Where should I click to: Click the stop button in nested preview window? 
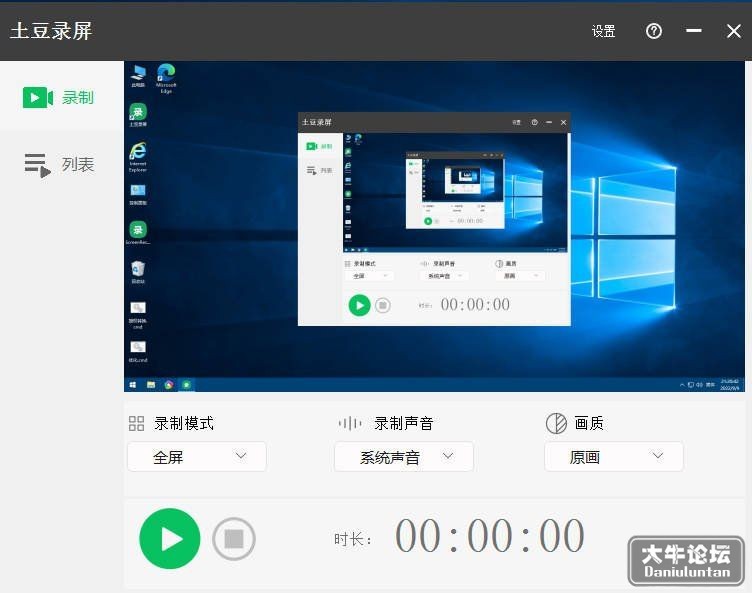[x=383, y=305]
